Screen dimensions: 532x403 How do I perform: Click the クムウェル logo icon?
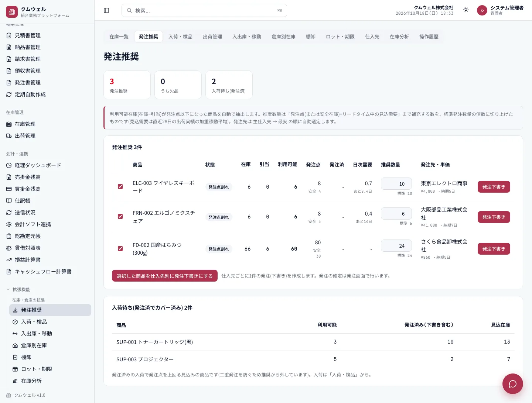pyautogui.click(x=12, y=12)
